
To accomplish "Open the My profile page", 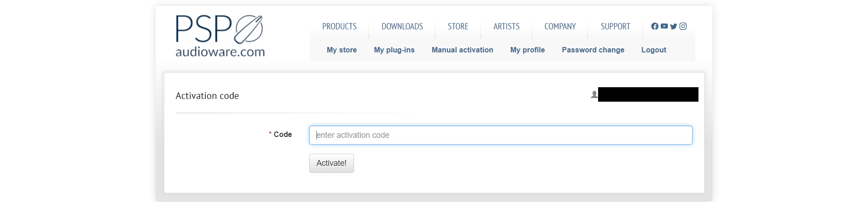I will point(528,50).
